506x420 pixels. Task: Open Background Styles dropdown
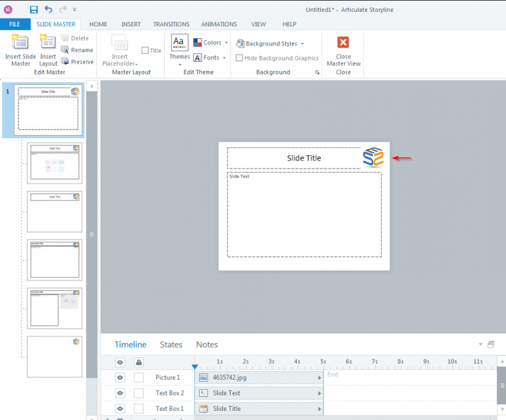(269, 43)
